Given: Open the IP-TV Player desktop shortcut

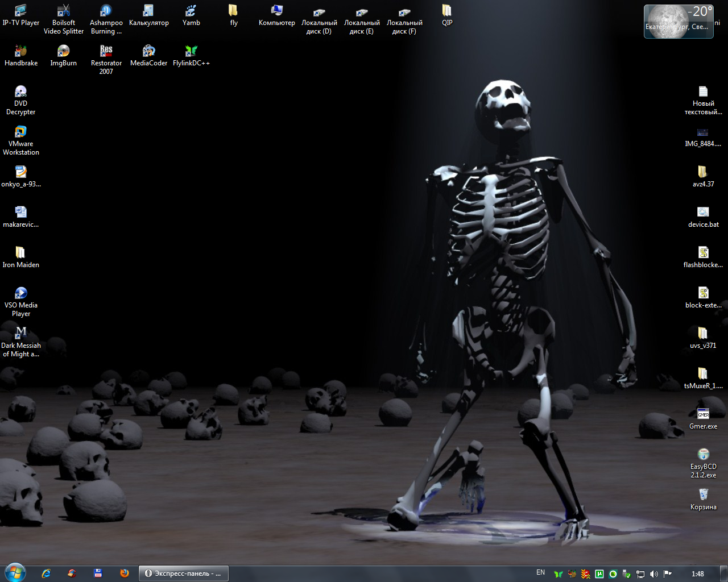Looking at the screenshot, I should (x=21, y=15).
